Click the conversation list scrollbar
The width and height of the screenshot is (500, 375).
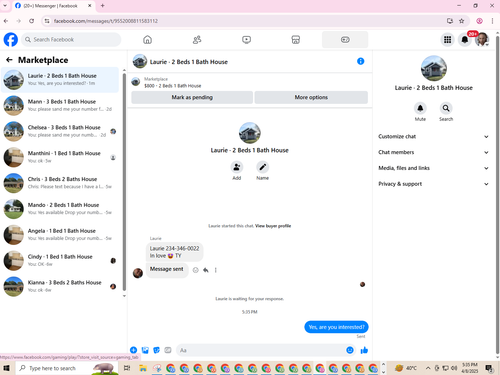[x=124, y=182]
